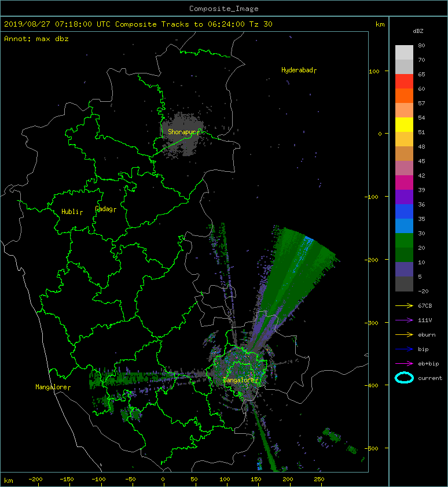The image size is (448, 487).
Task: Click the 'Annot: max dbz' annotation label
Action: click(36, 39)
